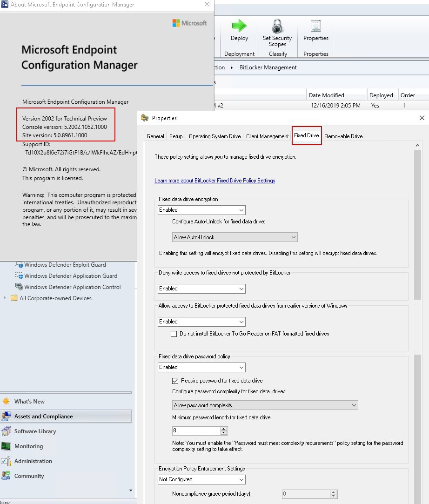Click the Deploy button label
This screenshot has height=504, width=429.
(x=239, y=38)
